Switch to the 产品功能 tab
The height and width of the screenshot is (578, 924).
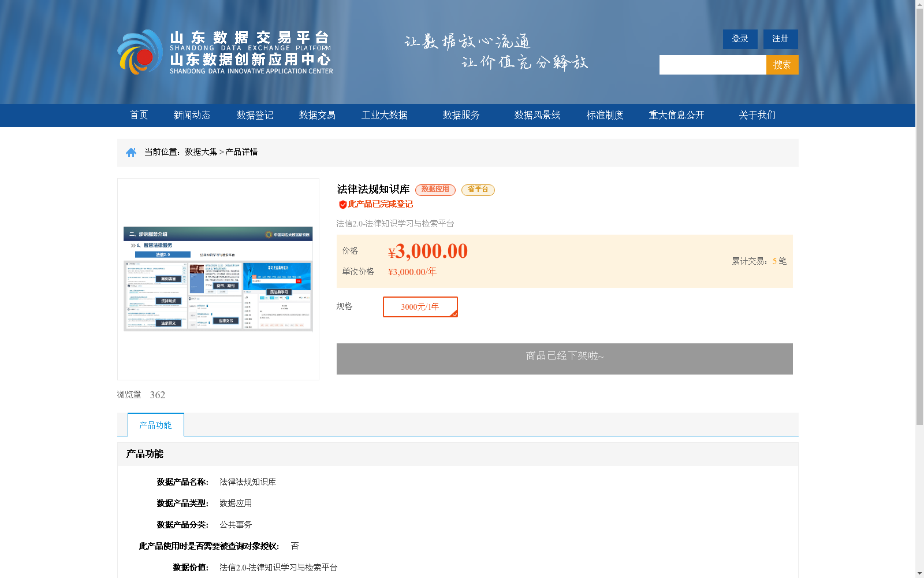pyautogui.click(x=156, y=425)
